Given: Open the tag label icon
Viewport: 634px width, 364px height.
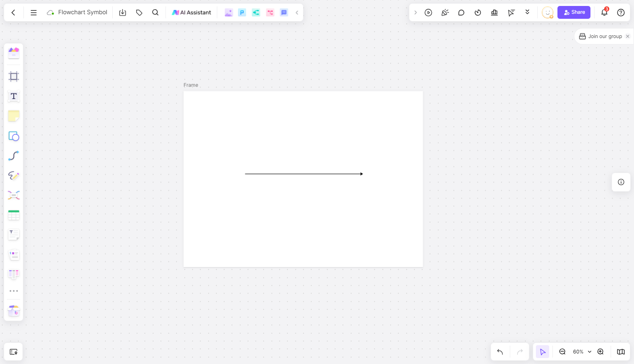Looking at the screenshot, I should 139,12.
